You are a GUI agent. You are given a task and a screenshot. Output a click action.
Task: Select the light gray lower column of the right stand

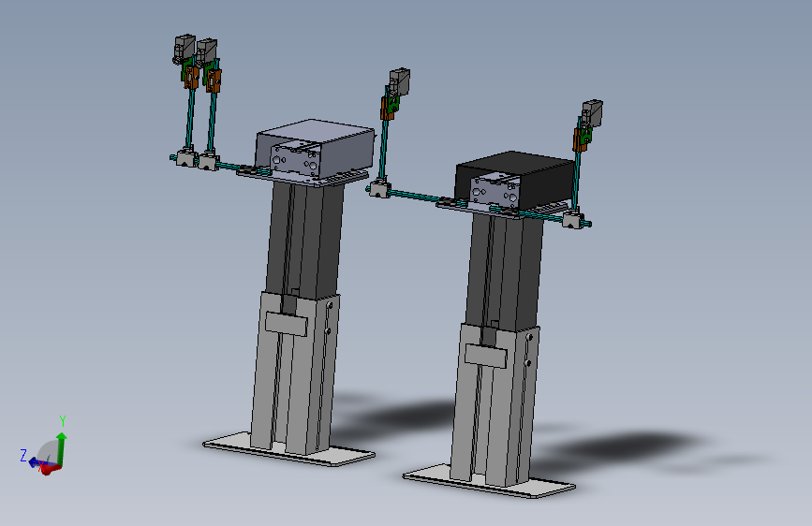[495, 405]
